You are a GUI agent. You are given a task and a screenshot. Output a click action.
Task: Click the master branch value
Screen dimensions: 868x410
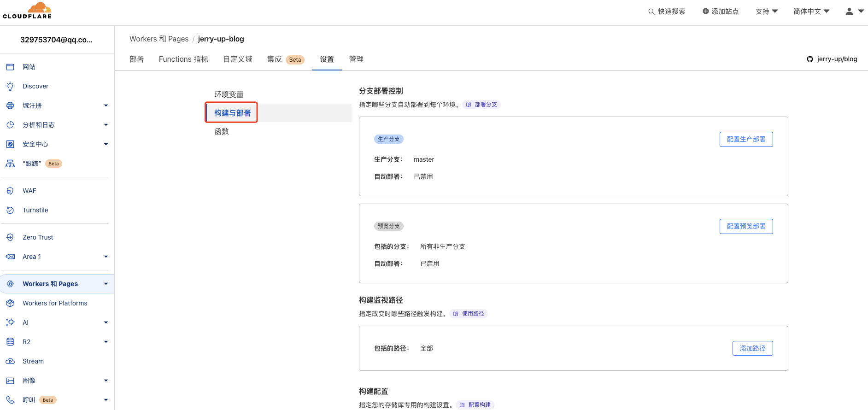pos(424,159)
